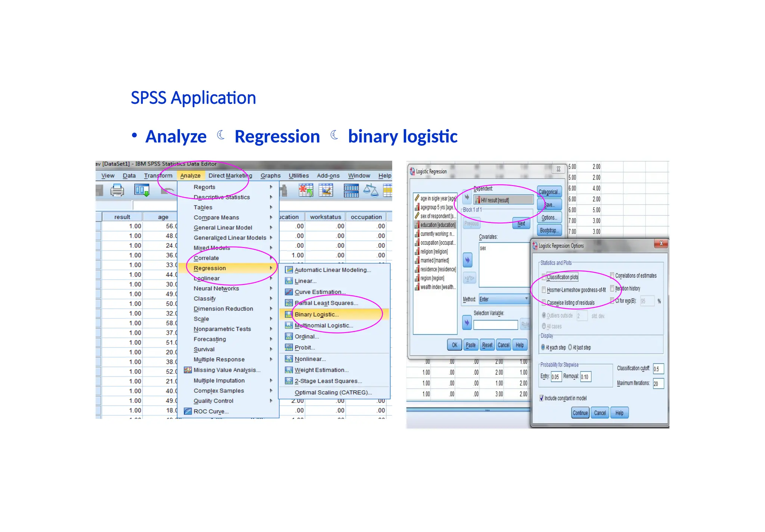Click the Categorical button
The height and width of the screenshot is (532, 765).
549,192
